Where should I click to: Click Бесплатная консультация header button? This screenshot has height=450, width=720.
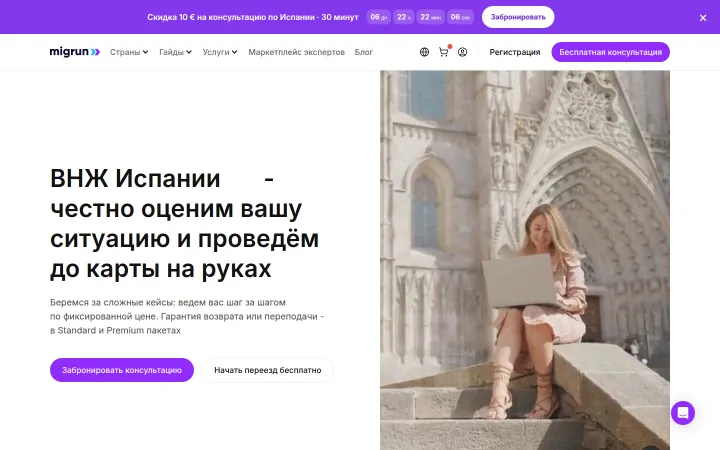pyautogui.click(x=610, y=52)
